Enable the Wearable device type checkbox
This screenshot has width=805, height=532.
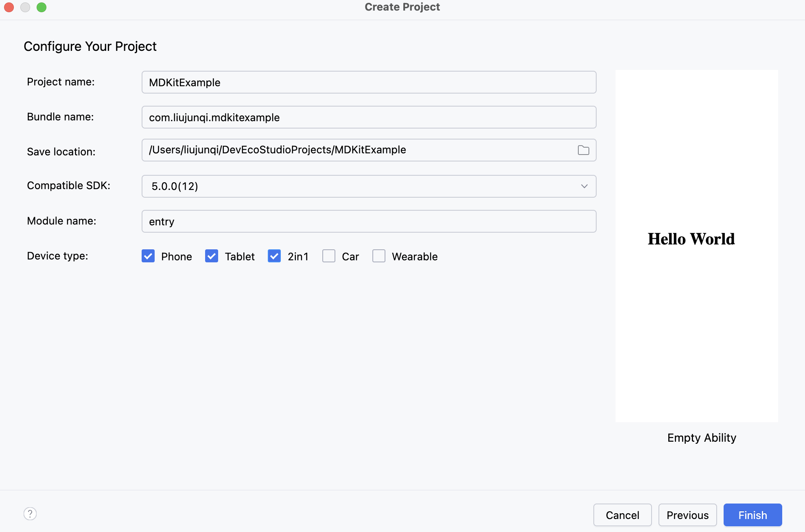379,256
